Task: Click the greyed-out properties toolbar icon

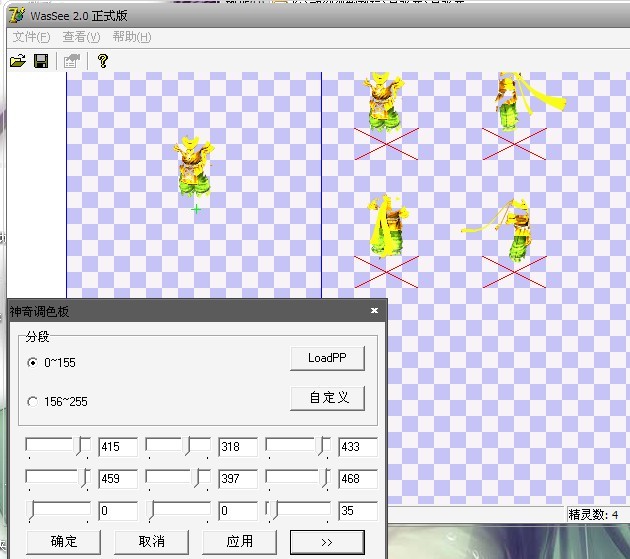Action: coord(72,61)
